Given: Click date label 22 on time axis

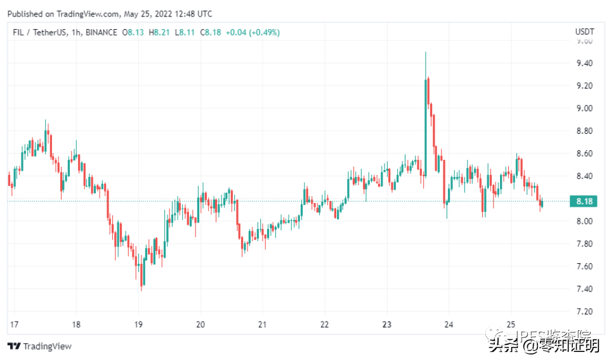Looking at the screenshot, I should (x=324, y=324).
